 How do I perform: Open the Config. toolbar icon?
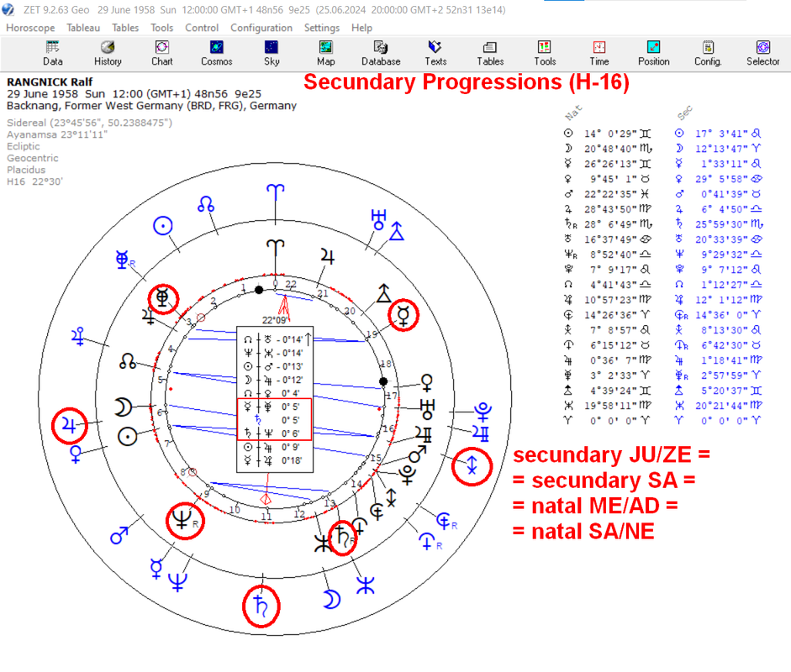(708, 53)
